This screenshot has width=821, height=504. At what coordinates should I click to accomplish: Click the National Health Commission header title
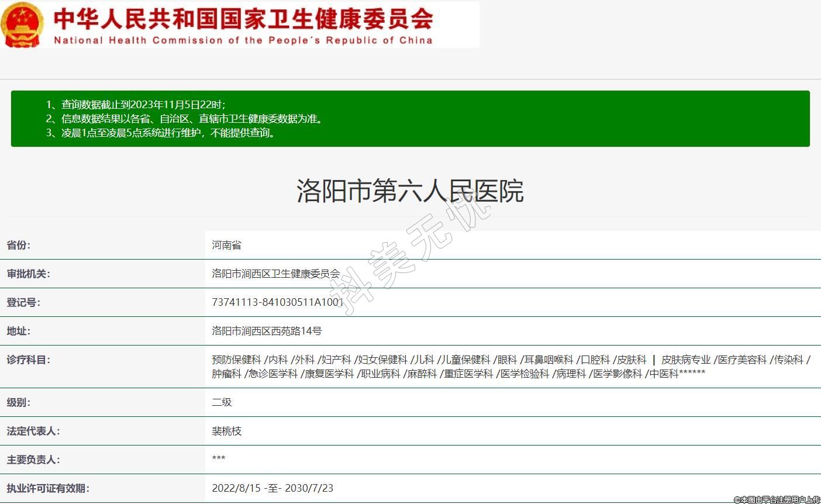pos(243,25)
